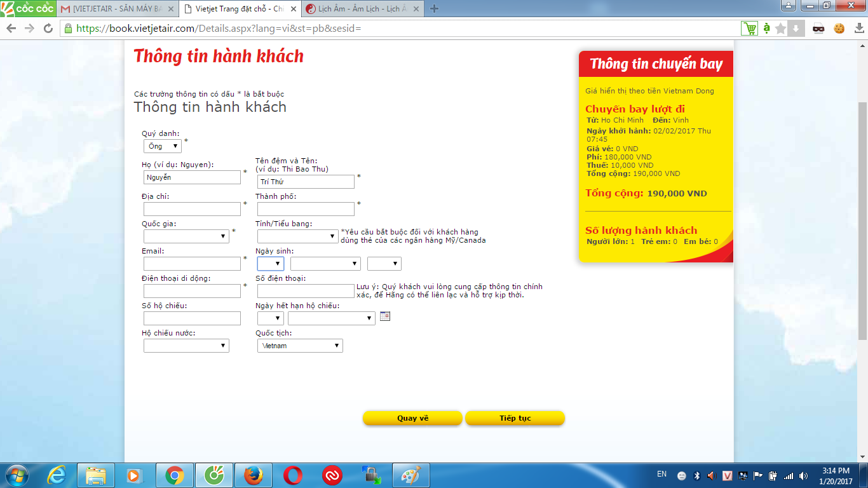Click the Bluetooth tray icon
Viewport: 868px width, 488px height.
[696, 475]
